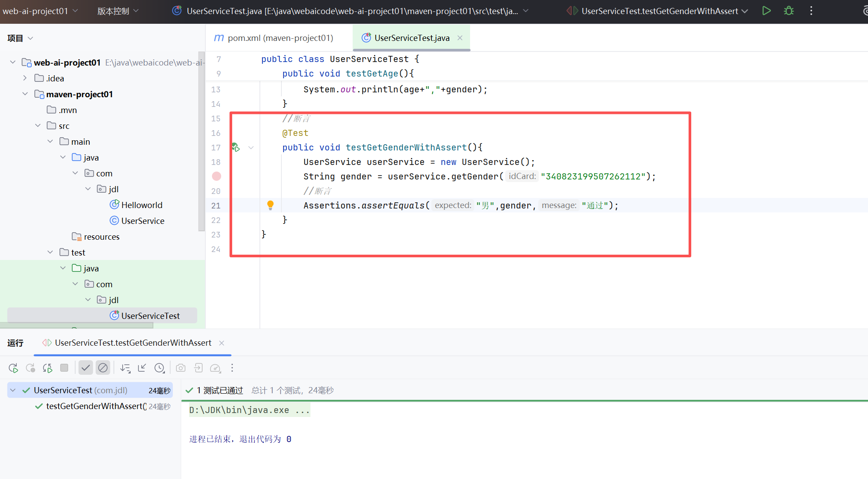Remove the red breakpoint in the gutter
868x479 pixels.
tap(216, 176)
